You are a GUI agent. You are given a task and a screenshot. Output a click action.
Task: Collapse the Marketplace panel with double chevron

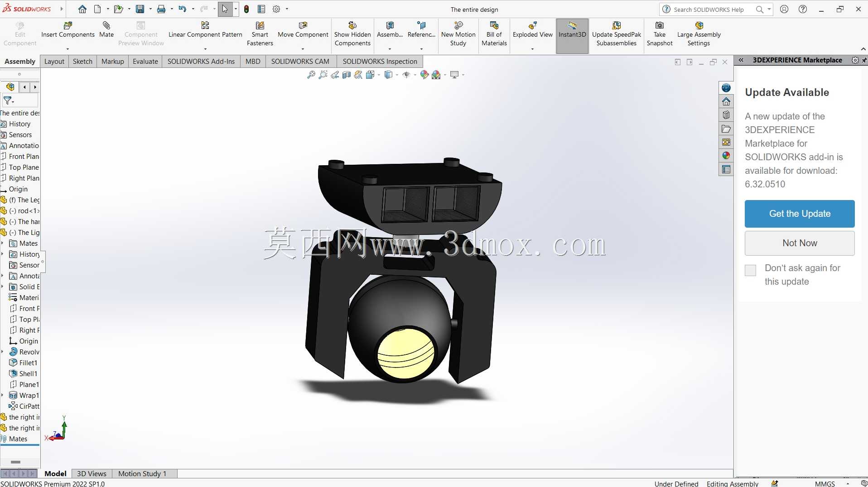[x=741, y=60]
